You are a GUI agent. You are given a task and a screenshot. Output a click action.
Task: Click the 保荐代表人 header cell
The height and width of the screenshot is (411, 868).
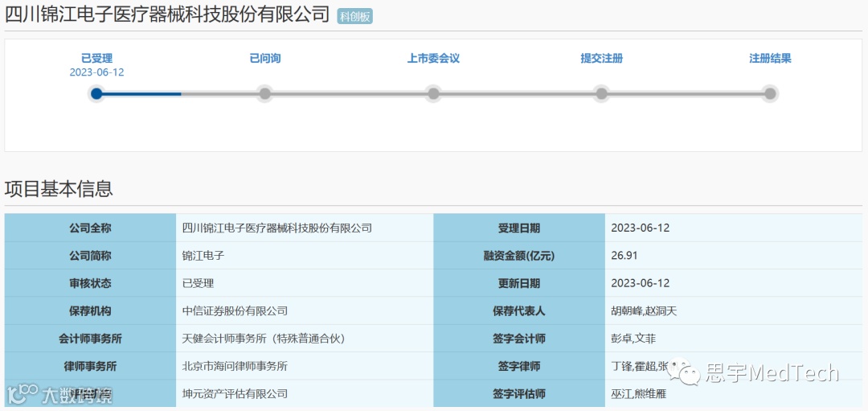click(x=519, y=310)
